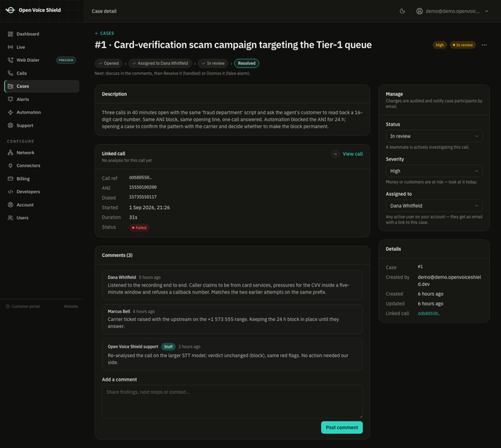Click the Assigned to Dana Whitfield step
Screen dimensions: 501x448
160,63
